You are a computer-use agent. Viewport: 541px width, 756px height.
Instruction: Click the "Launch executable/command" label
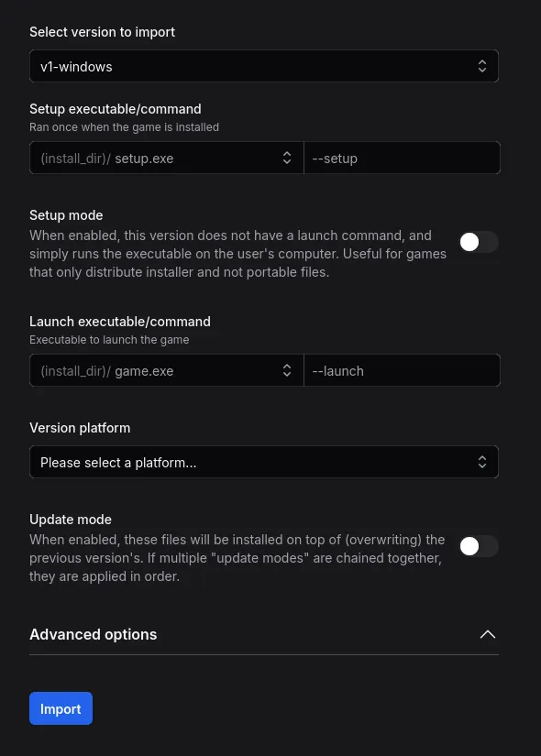[x=120, y=322]
